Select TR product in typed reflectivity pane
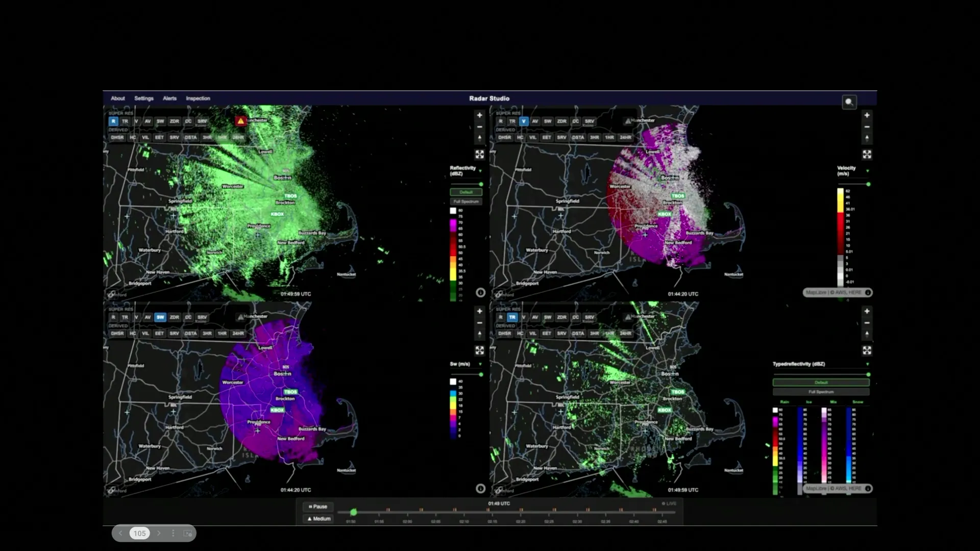980x551 pixels. click(512, 317)
